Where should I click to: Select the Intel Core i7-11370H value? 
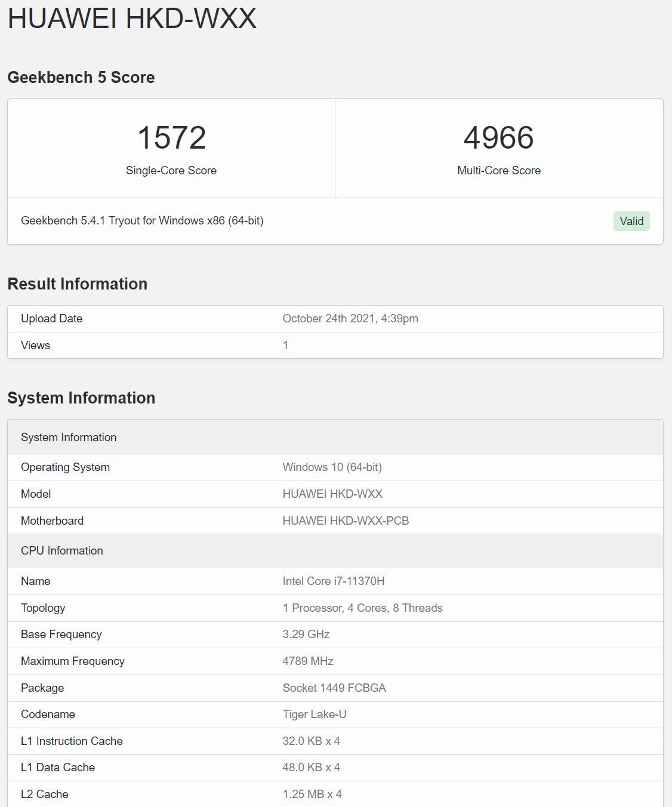pyautogui.click(x=334, y=581)
